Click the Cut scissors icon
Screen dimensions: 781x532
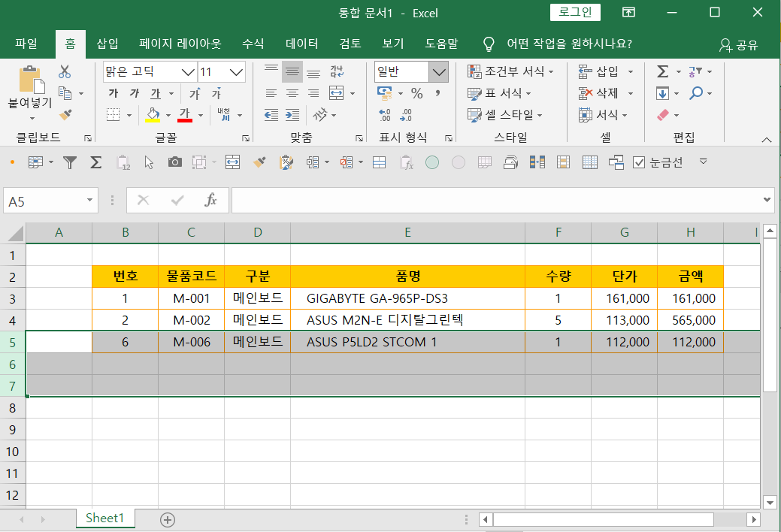(65, 71)
